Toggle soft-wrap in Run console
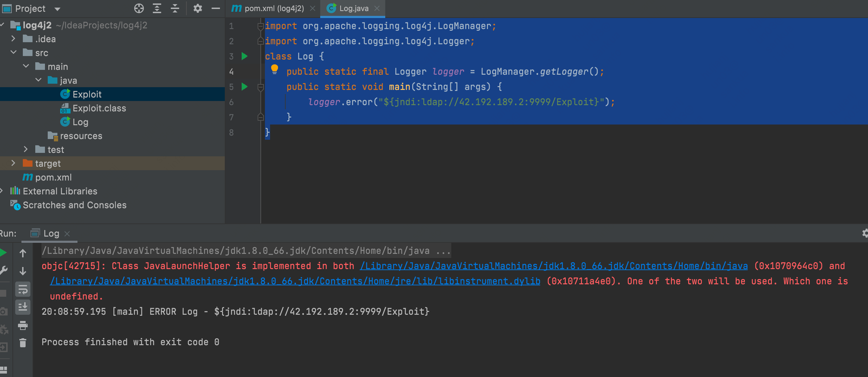868x377 pixels. tap(23, 289)
